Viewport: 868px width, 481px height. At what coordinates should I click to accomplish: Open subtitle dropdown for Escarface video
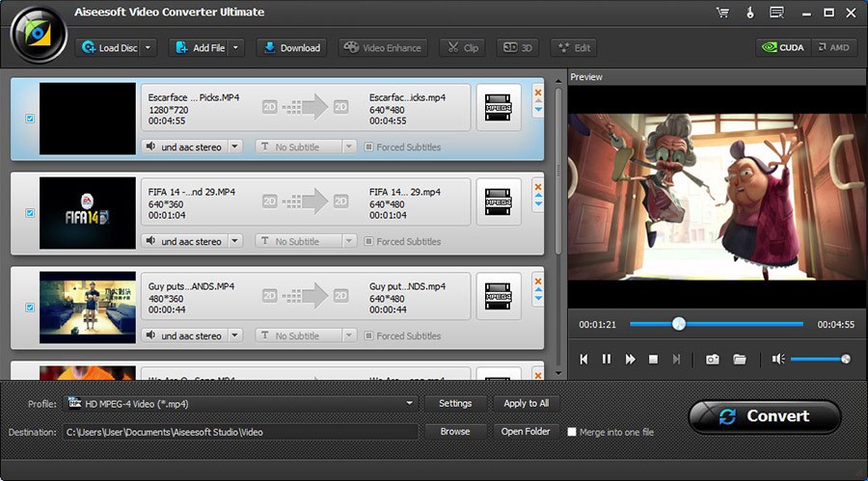(x=349, y=147)
